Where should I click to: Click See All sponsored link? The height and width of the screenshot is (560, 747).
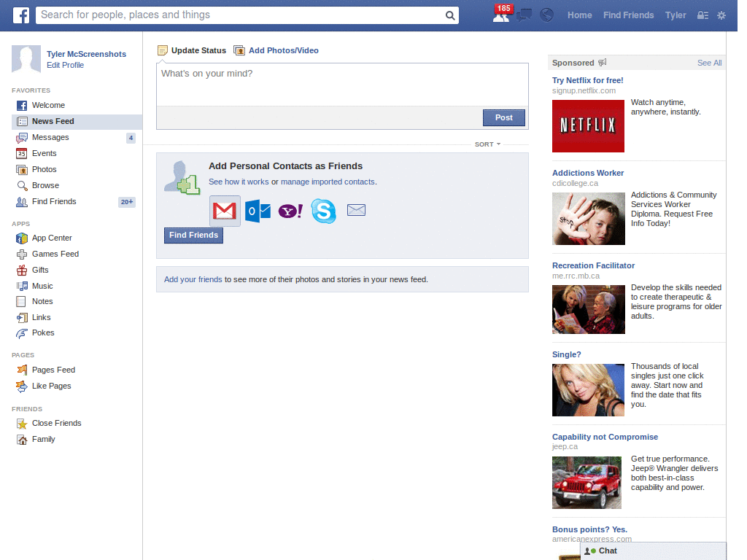709,63
